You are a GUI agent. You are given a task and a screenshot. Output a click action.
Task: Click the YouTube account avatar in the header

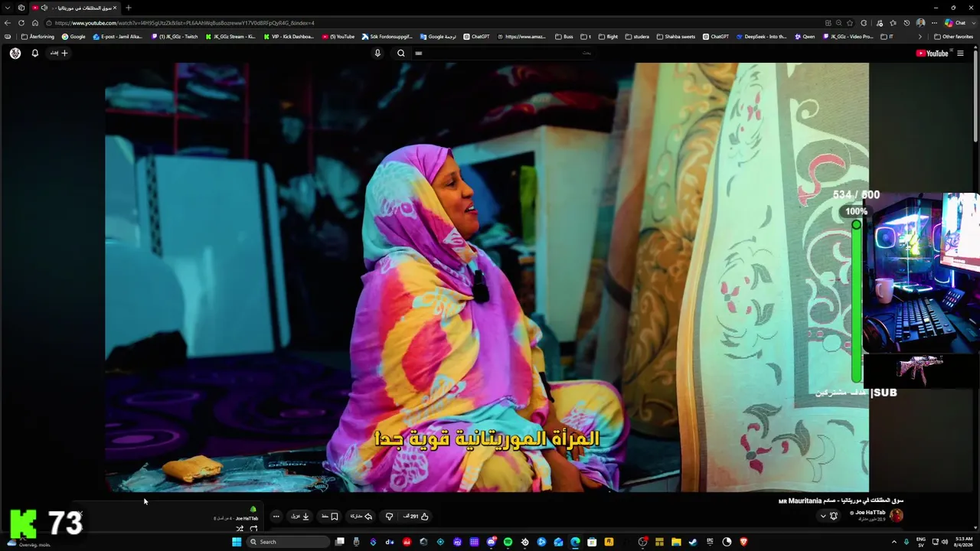click(15, 54)
